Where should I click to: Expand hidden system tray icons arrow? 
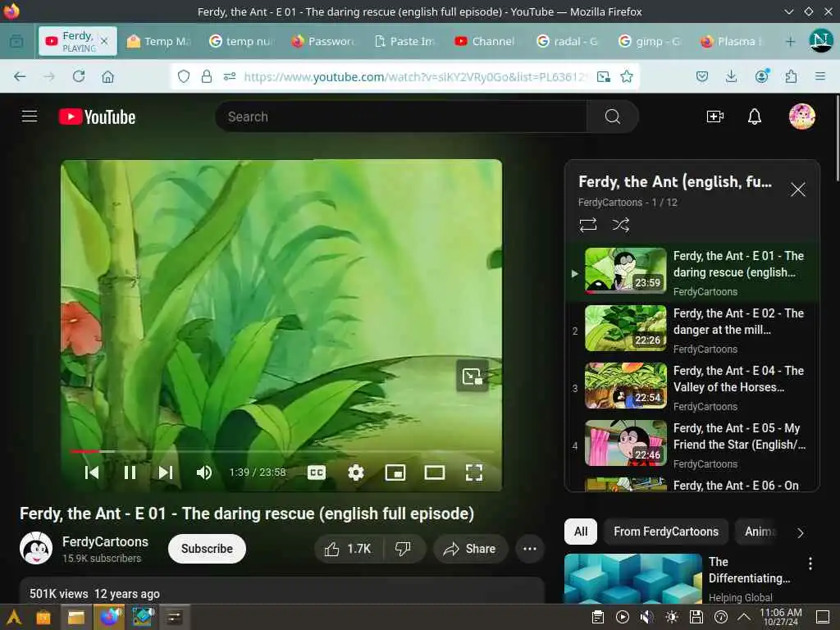click(x=744, y=617)
